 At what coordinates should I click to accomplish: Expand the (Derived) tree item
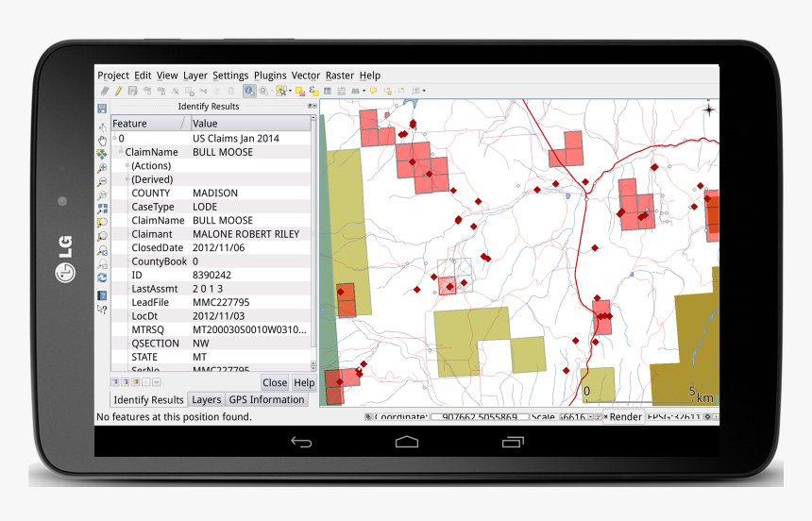pyautogui.click(x=127, y=179)
